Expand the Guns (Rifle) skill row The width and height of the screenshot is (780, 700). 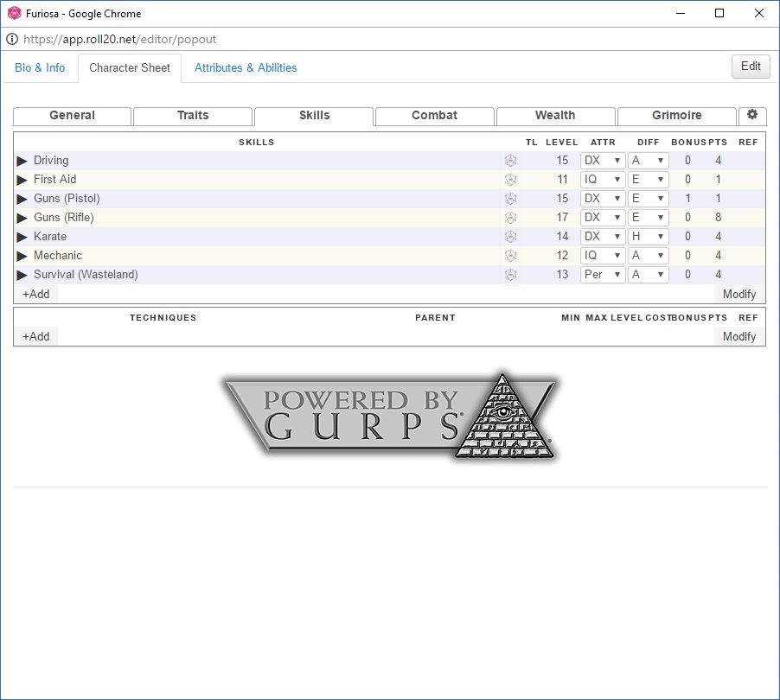click(x=22, y=218)
